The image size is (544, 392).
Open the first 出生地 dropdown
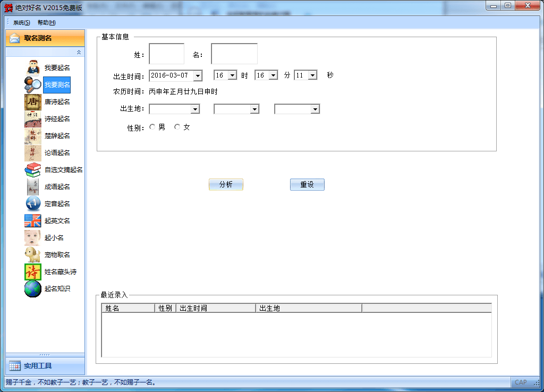pyautogui.click(x=195, y=109)
